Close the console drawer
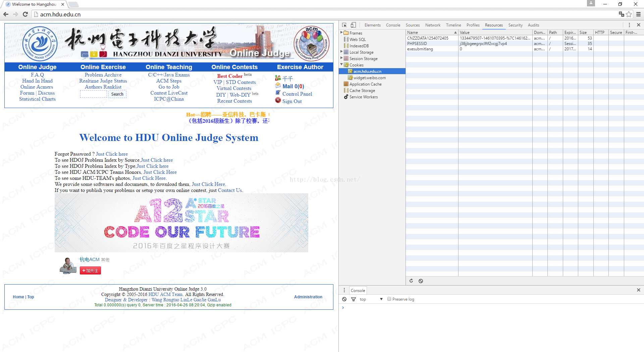The height and width of the screenshot is (352, 644). tap(639, 290)
